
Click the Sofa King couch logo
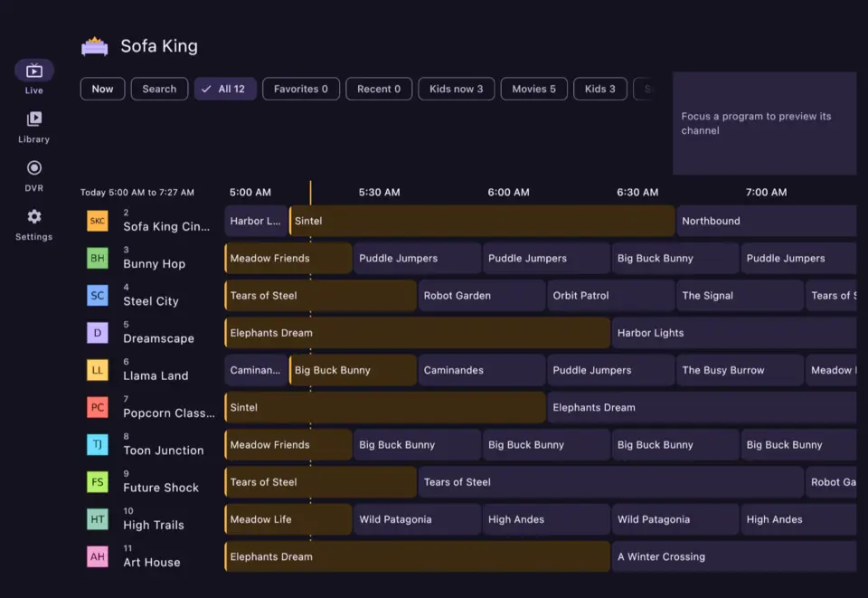pyautogui.click(x=95, y=46)
